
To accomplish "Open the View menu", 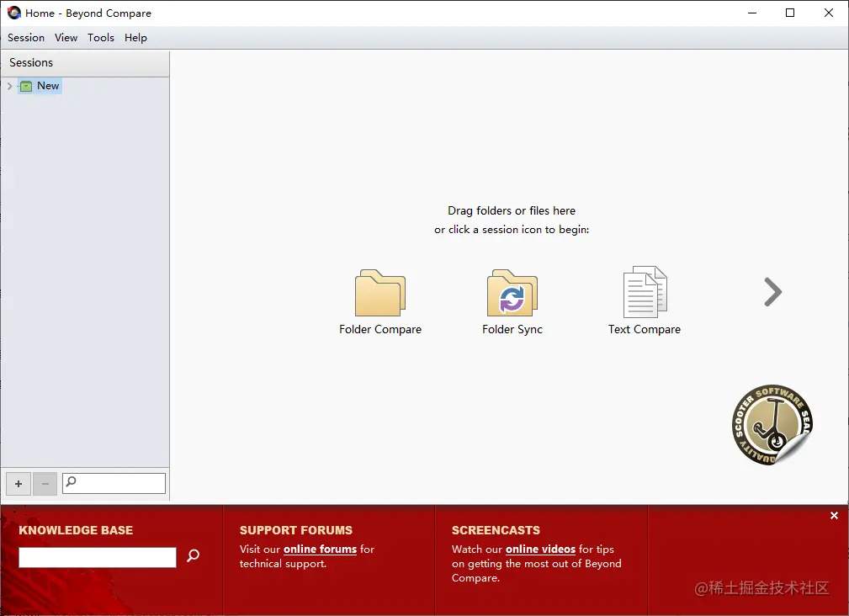I will [66, 37].
